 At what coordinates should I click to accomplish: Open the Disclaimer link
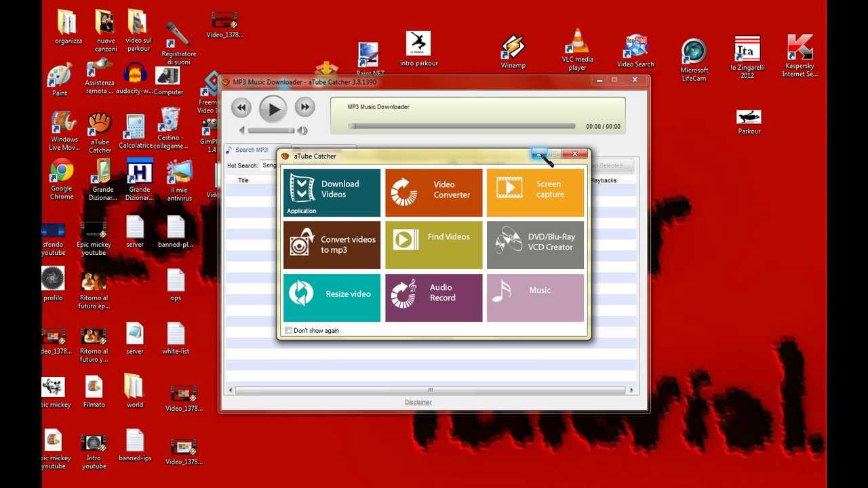(x=418, y=402)
